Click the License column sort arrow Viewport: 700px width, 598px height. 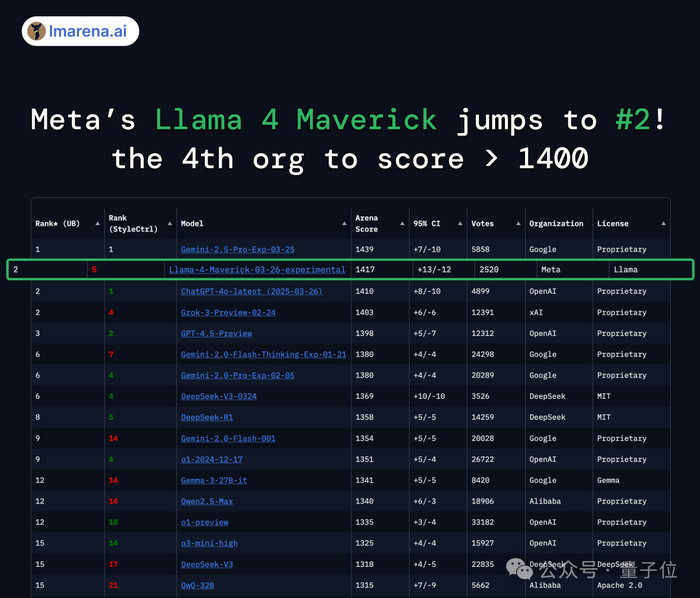pyautogui.click(x=663, y=223)
